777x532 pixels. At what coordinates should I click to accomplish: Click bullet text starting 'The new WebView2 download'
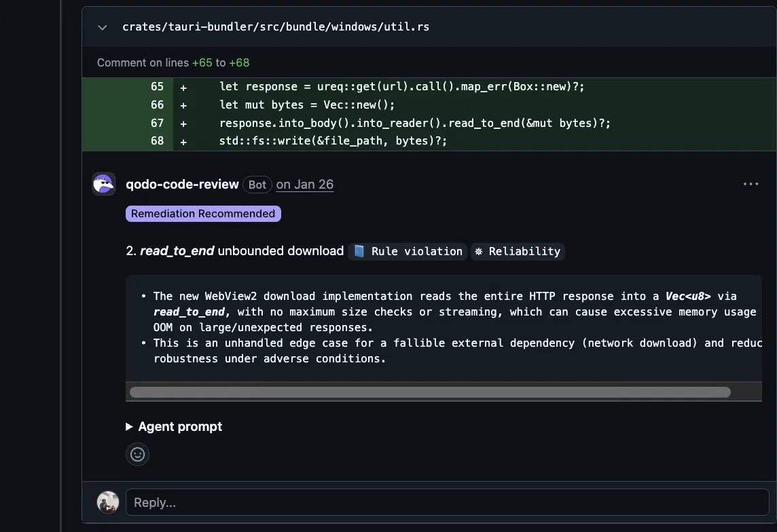[x=455, y=311]
